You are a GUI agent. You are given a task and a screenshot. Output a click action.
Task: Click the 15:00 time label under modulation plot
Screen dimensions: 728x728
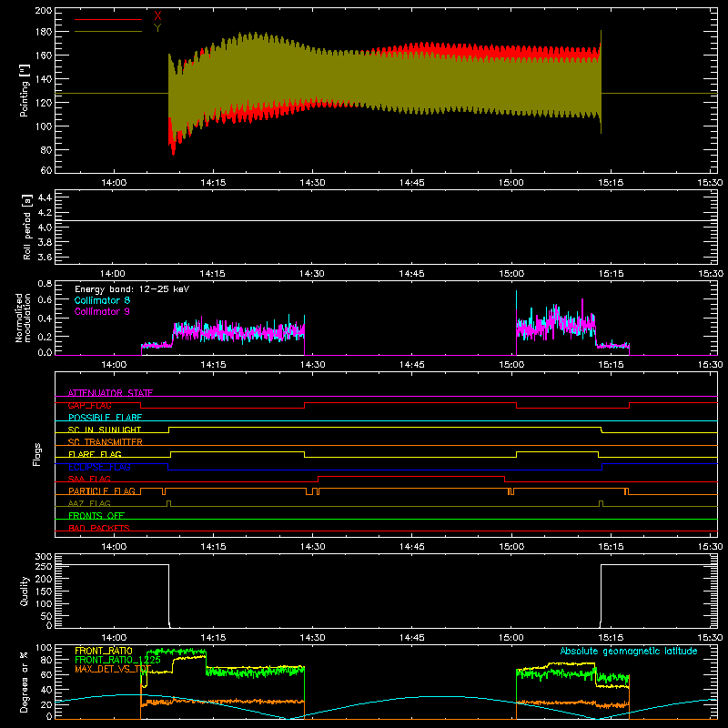(511, 365)
